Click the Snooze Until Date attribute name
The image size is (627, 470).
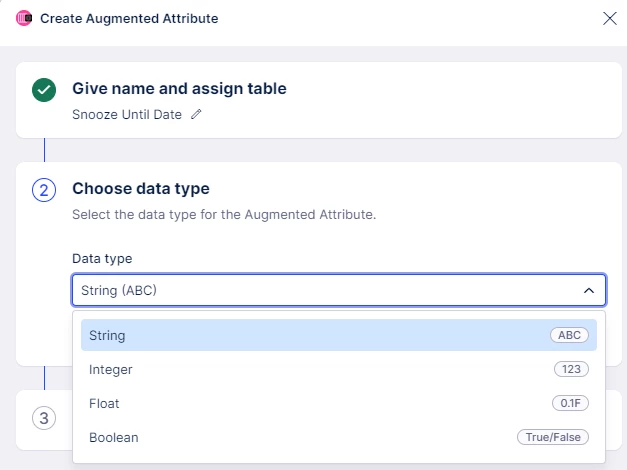[x=127, y=115]
